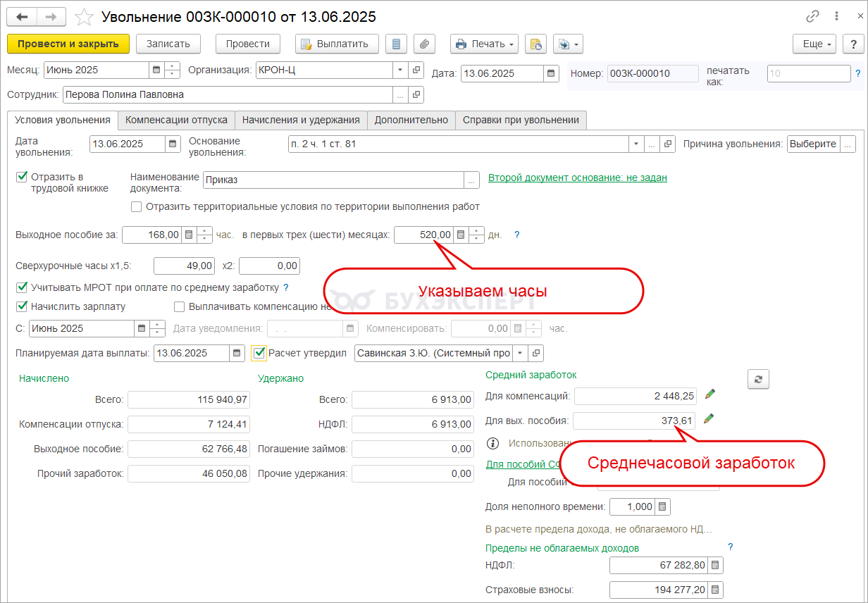Go forward with the right arrow button
Viewport: 868px width, 603px height.
pyautogui.click(x=51, y=17)
